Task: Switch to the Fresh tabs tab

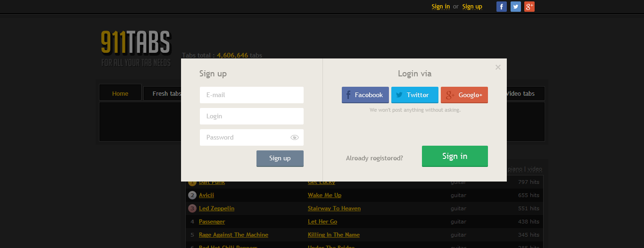Action: coord(163,93)
